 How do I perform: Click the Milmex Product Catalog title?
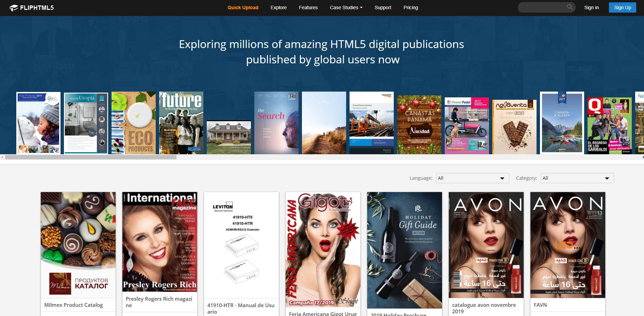click(73, 305)
